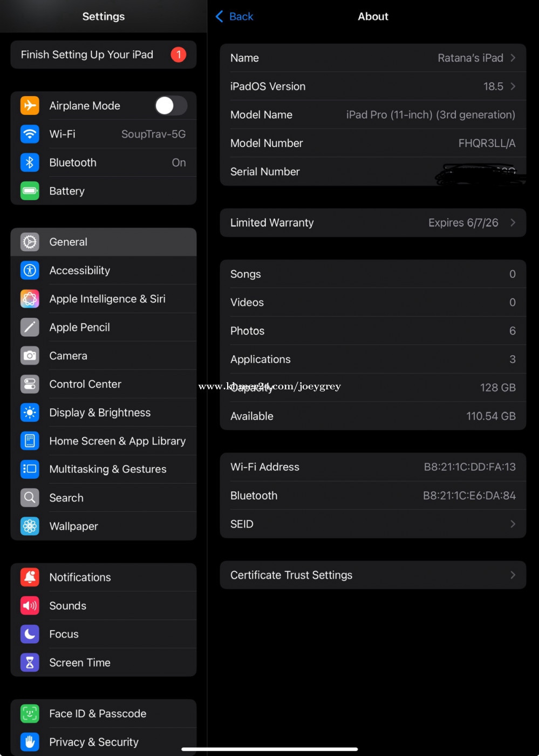Viewport: 539px width, 756px height.
Task: Tap the Airplane Mode icon
Action: (30, 105)
